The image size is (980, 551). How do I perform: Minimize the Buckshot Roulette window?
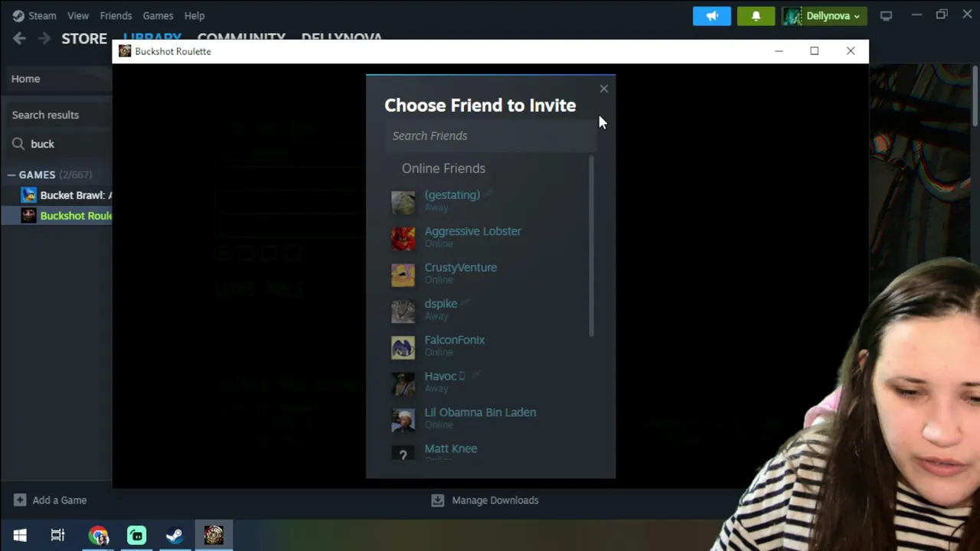pos(779,51)
